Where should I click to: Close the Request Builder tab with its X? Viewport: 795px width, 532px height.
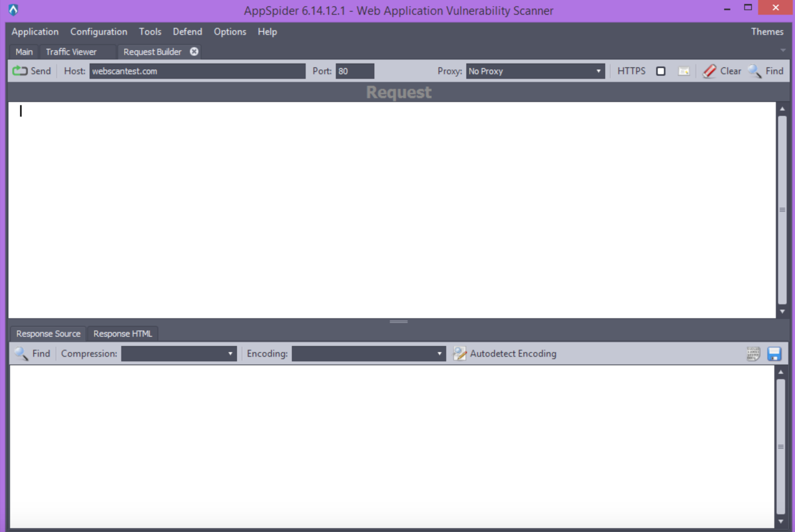coord(194,51)
